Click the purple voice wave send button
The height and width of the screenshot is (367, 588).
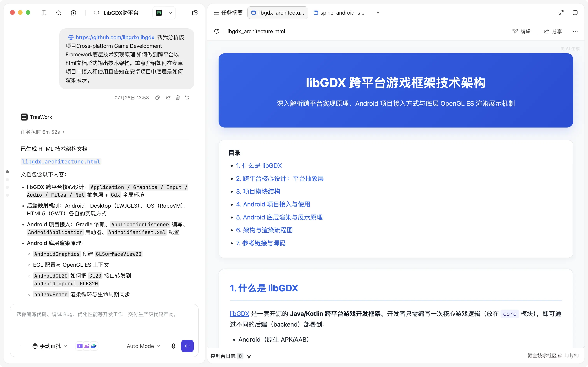(187, 346)
